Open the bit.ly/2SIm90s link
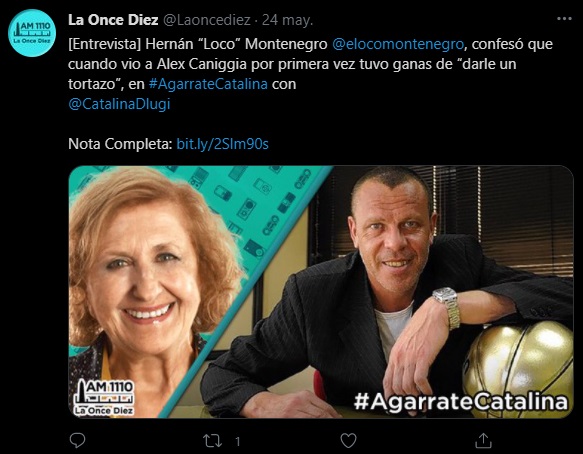This screenshot has width=583, height=454. [222, 144]
